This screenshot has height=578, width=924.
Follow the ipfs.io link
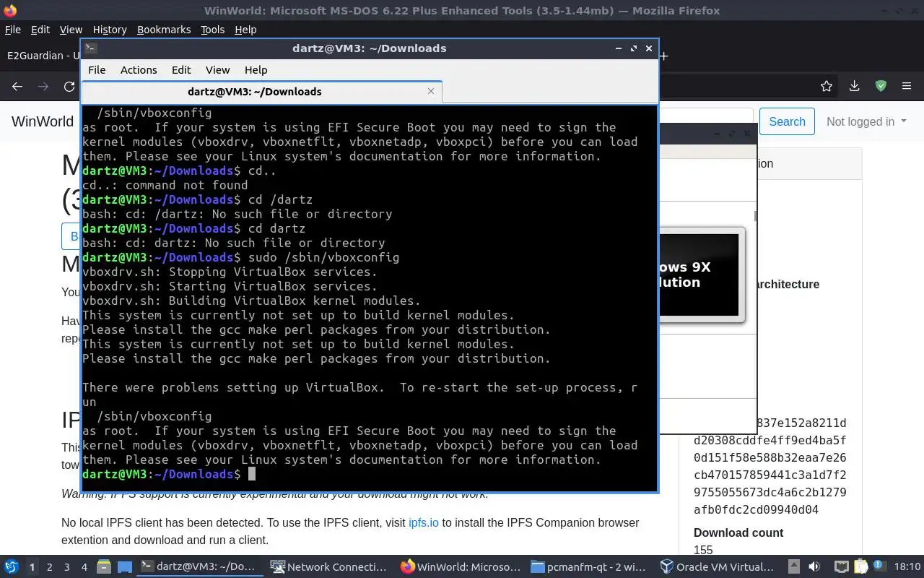tap(424, 522)
